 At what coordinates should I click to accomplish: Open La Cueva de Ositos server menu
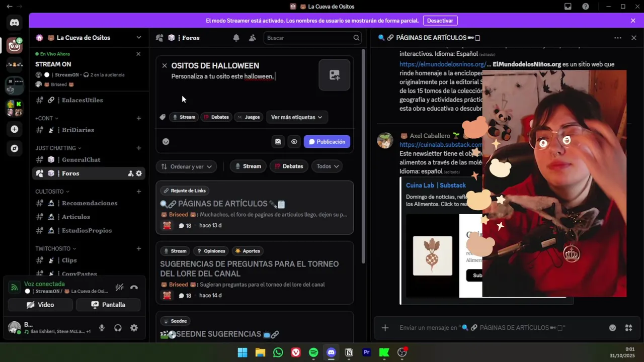tap(89, 38)
